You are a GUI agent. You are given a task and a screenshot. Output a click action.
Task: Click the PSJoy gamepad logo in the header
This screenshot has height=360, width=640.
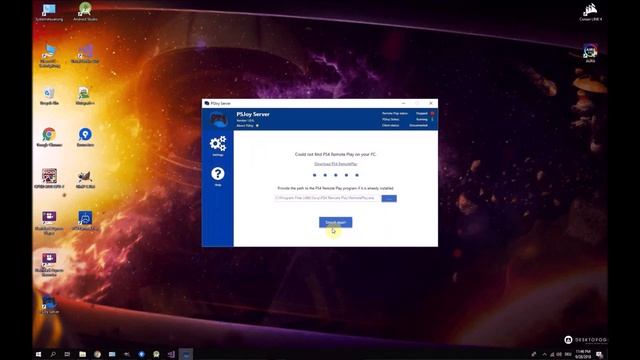(218, 120)
